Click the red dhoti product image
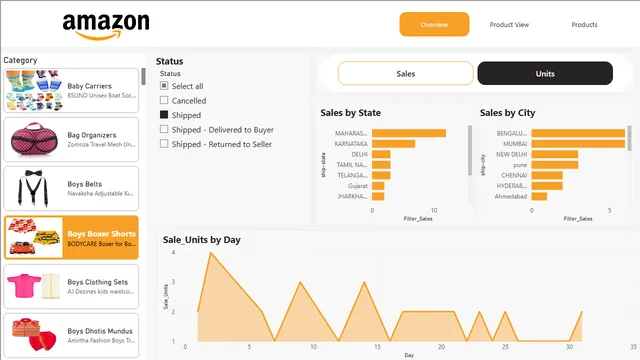Screen dimensions: 640x360 (34, 335)
